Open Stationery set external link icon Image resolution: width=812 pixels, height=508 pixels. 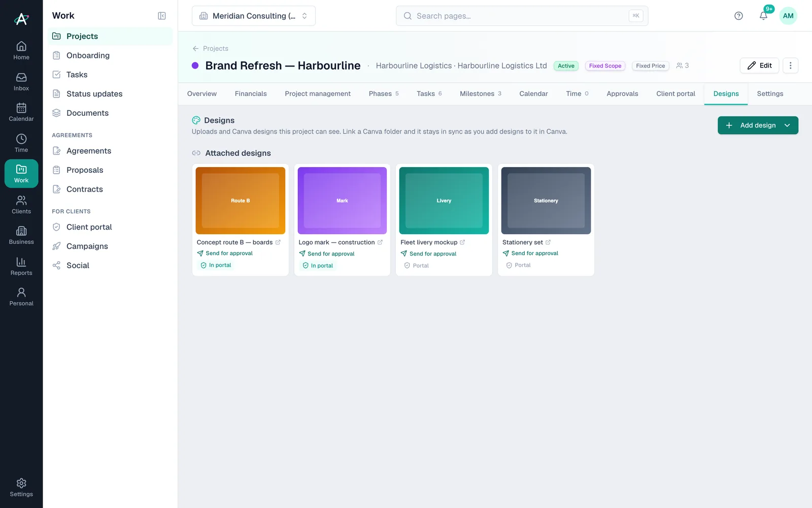[548, 242]
